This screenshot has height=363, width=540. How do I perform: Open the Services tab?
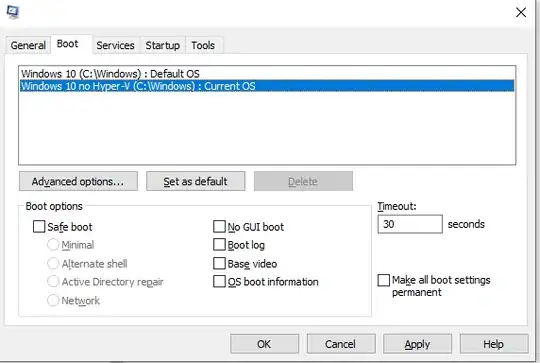pyautogui.click(x=115, y=45)
